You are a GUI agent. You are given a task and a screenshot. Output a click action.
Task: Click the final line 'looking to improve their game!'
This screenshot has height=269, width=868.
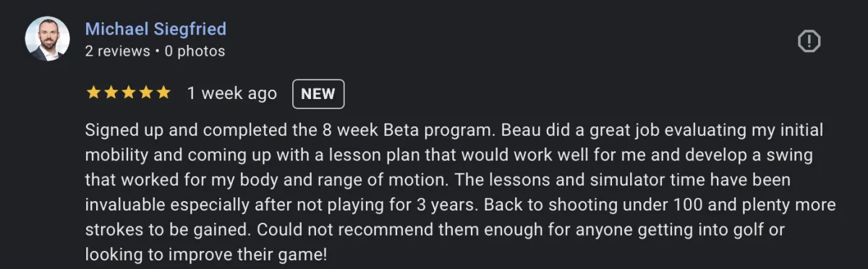click(x=206, y=254)
